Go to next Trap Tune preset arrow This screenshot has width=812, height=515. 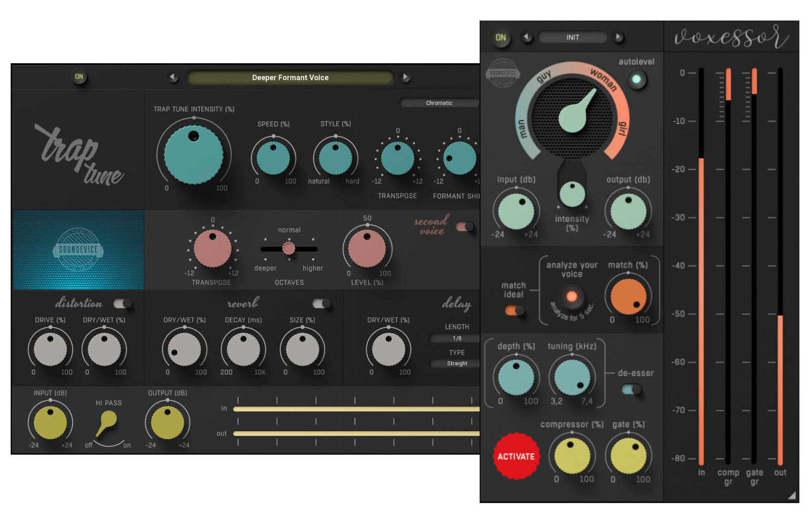tap(406, 77)
